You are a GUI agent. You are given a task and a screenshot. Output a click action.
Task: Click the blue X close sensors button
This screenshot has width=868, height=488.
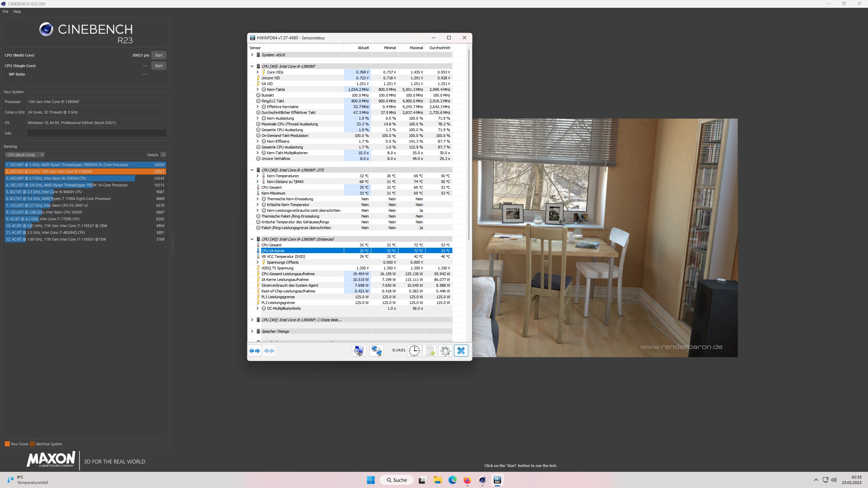(x=461, y=351)
